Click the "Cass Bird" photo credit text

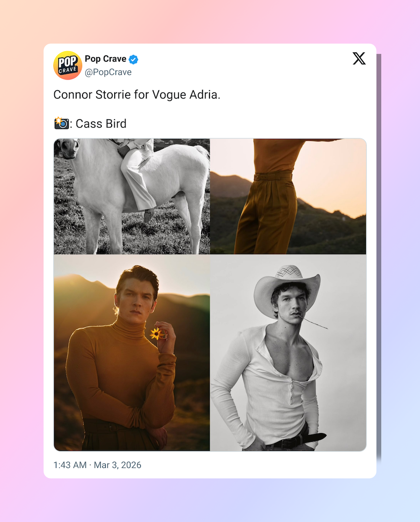pyautogui.click(x=101, y=124)
